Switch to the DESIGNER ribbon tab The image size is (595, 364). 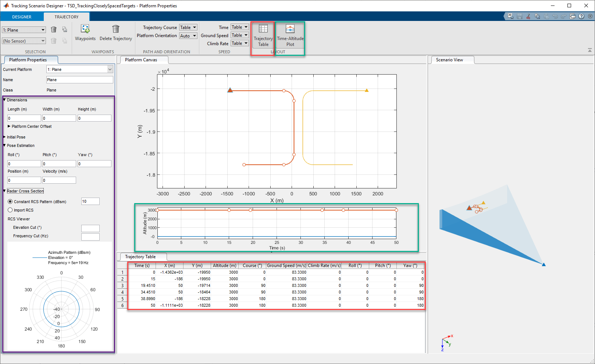[x=22, y=17]
